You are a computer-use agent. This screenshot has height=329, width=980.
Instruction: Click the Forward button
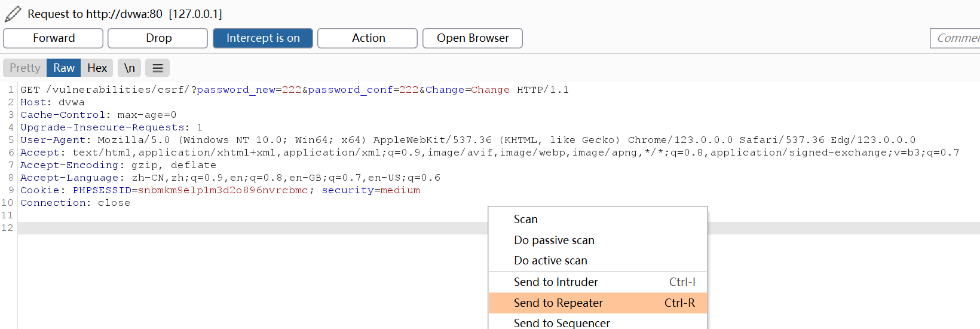coord(54,38)
